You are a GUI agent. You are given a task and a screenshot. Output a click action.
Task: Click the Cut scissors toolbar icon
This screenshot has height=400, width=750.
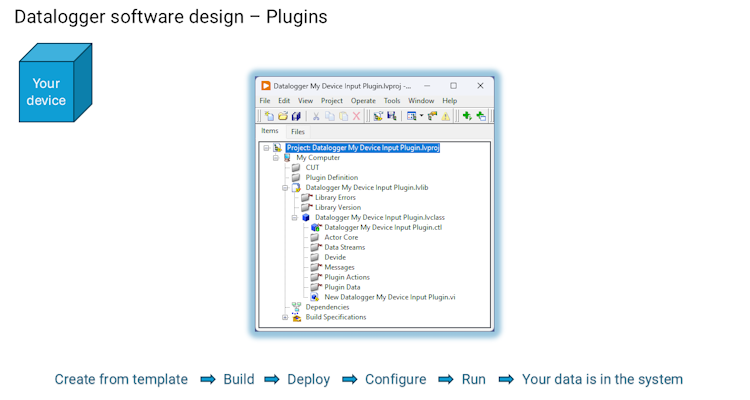pyautogui.click(x=317, y=116)
